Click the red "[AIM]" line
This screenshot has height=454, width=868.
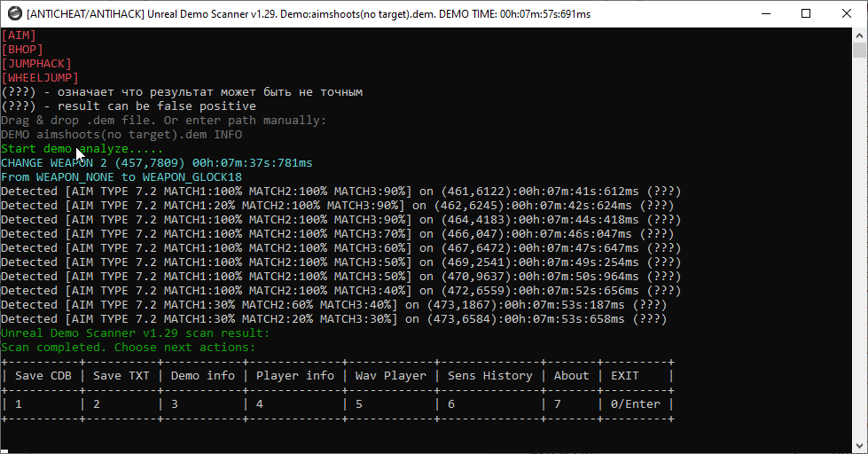pos(19,35)
